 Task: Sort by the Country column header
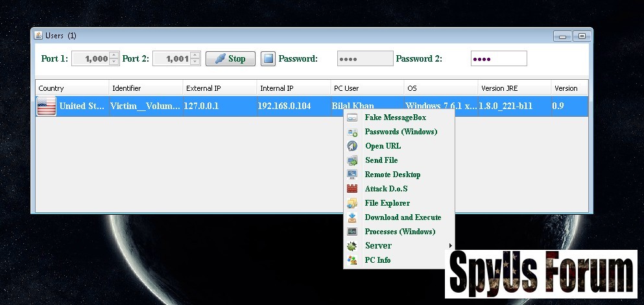point(71,88)
